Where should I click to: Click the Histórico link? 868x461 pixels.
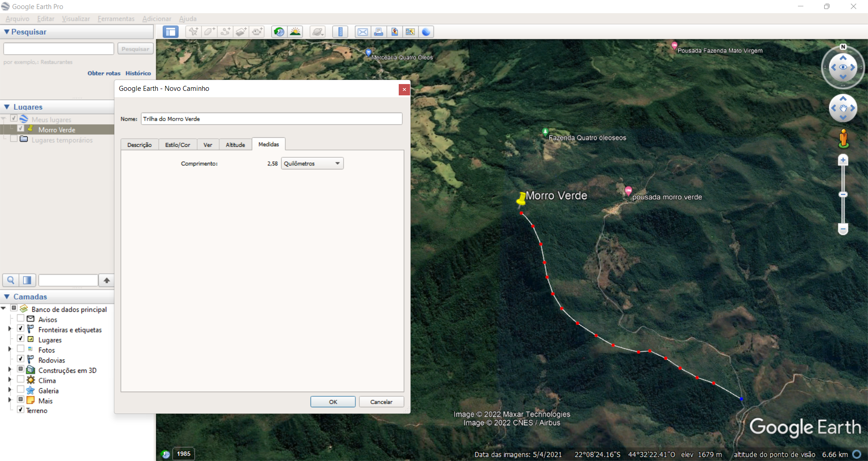[138, 73]
